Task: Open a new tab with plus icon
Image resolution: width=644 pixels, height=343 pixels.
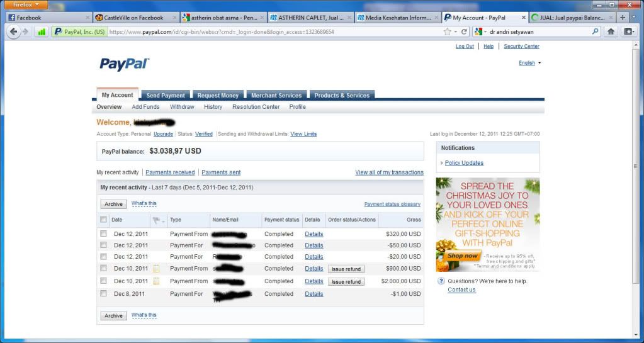Action: click(x=623, y=17)
